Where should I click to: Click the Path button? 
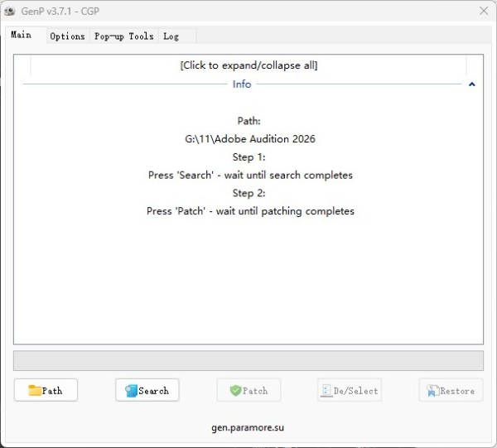46,390
